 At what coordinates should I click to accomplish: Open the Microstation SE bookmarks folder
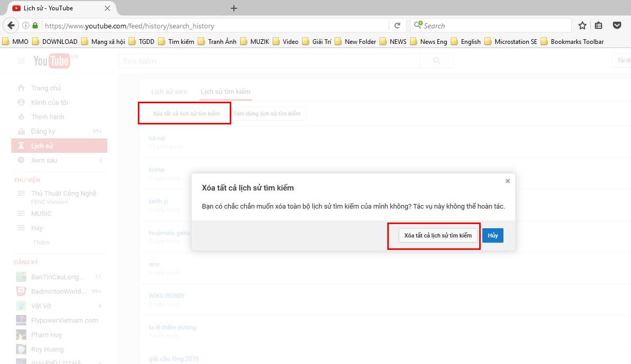tap(511, 41)
